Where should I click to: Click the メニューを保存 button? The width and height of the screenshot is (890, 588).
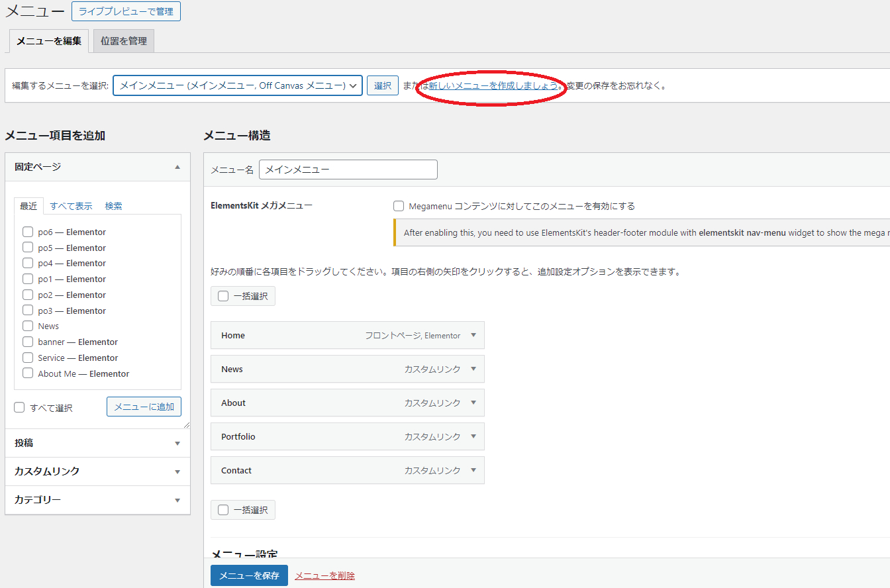coord(249,575)
